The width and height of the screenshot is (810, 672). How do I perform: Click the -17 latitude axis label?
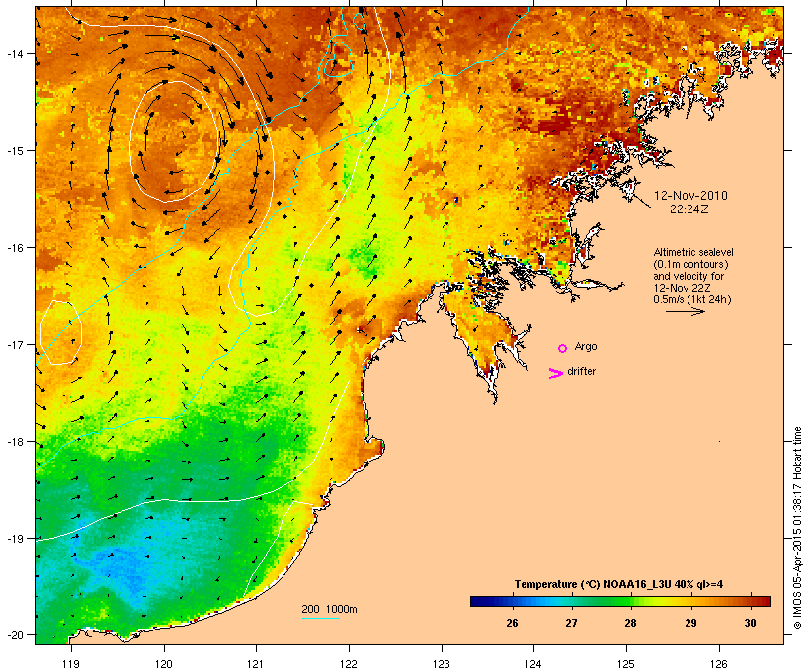point(14,344)
